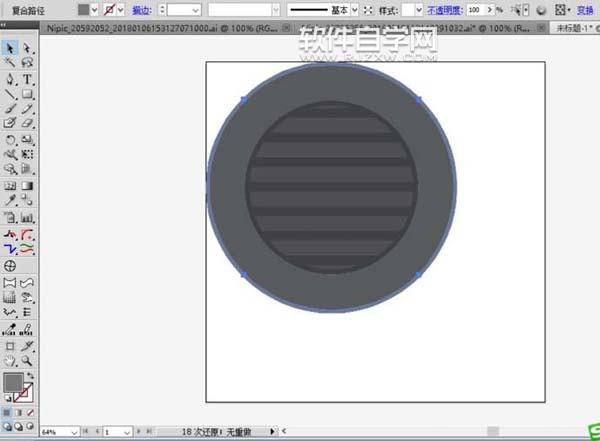
Task: Select the Rectangle tool
Action: (27, 94)
